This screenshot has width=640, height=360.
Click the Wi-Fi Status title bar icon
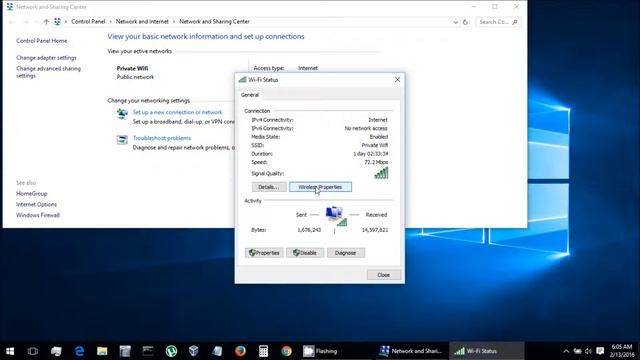coord(242,80)
